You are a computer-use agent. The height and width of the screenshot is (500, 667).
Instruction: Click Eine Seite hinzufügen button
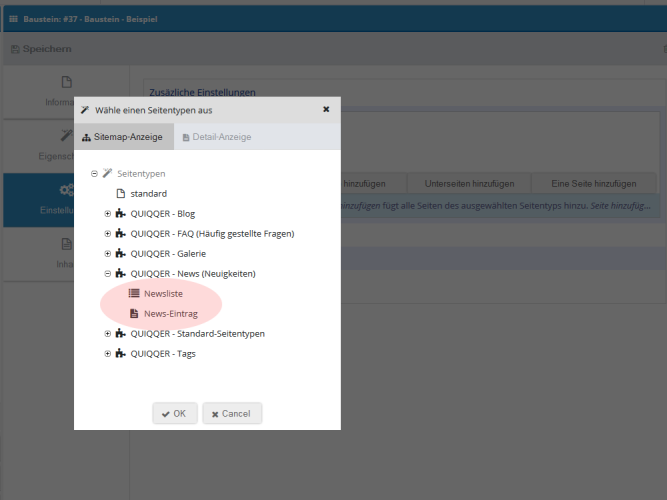tap(594, 184)
